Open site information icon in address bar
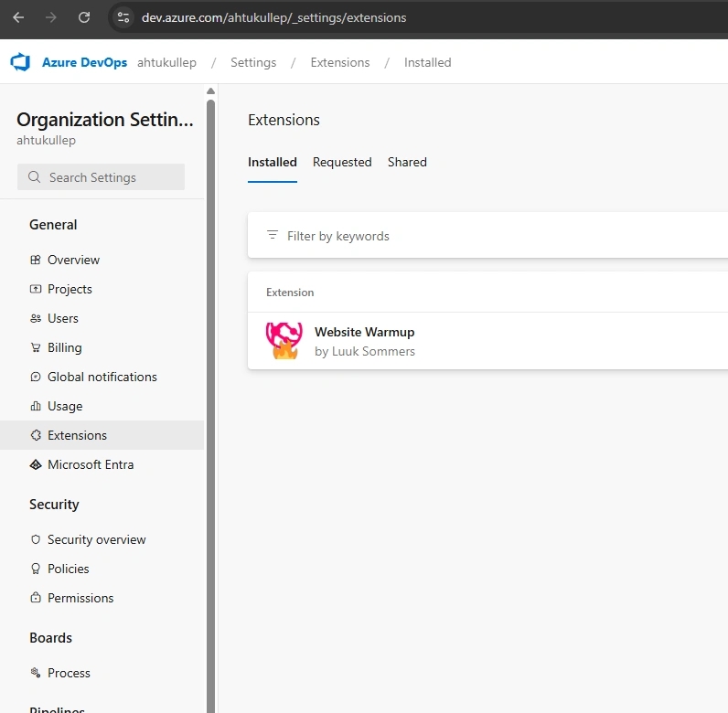The image size is (728, 713). click(x=123, y=17)
